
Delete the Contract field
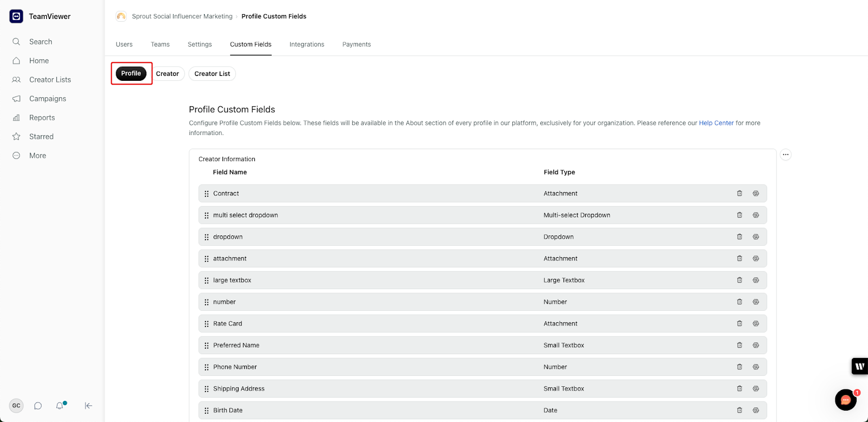tap(739, 194)
